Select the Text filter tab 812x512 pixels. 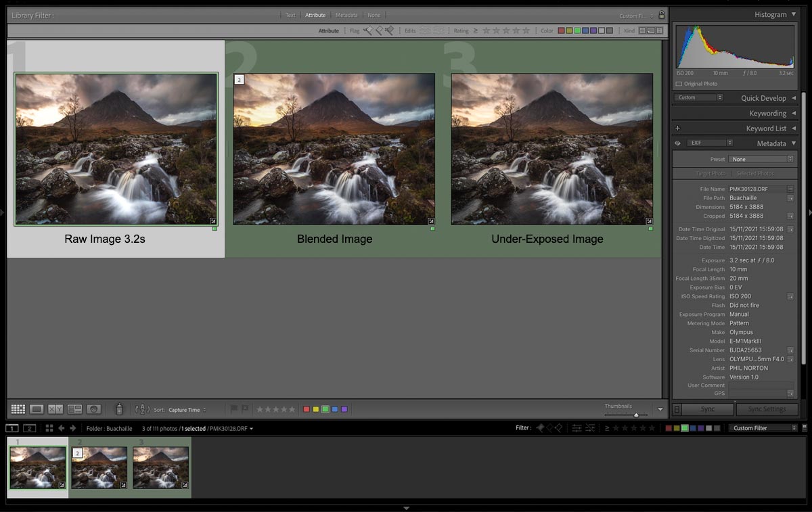coord(290,15)
